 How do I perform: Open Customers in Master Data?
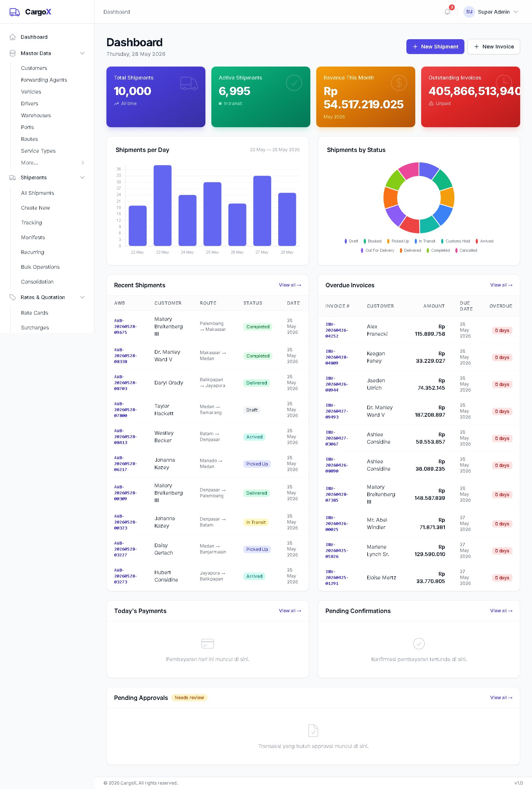tap(34, 68)
